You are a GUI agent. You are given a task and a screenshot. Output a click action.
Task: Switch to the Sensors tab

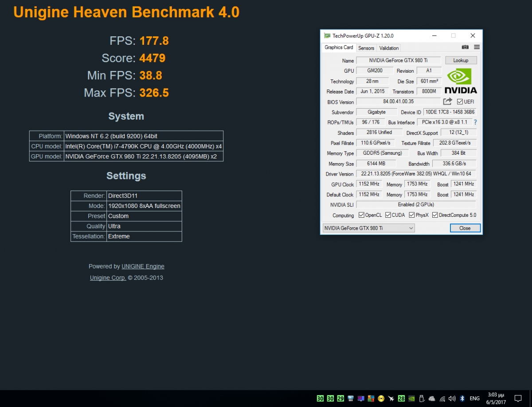366,48
